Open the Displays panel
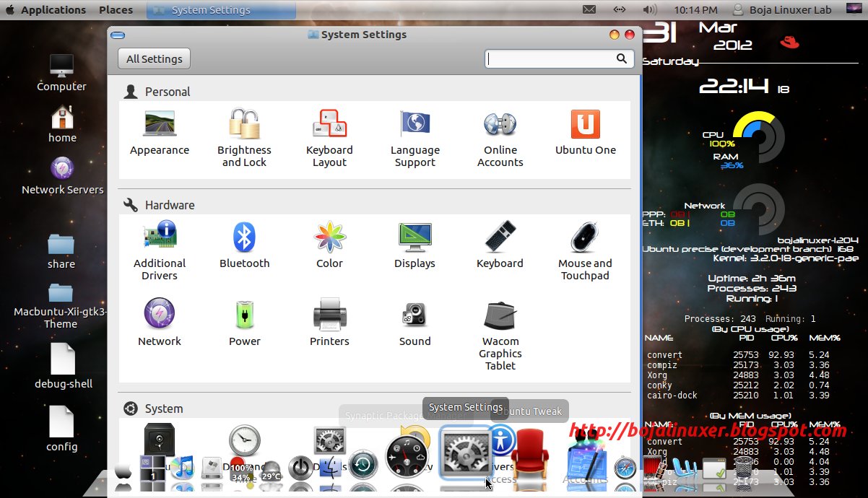The image size is (868, 498). pos(415,238)
